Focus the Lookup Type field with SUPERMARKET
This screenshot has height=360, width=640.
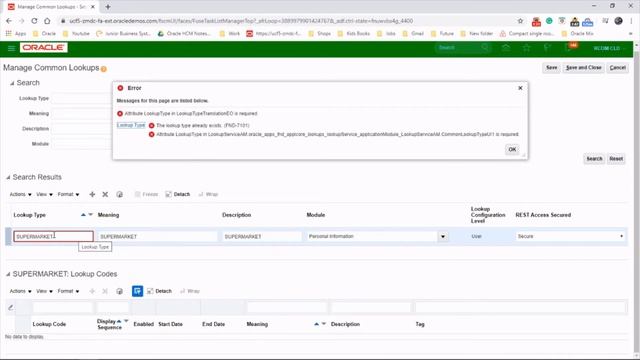tap(53, 236)
